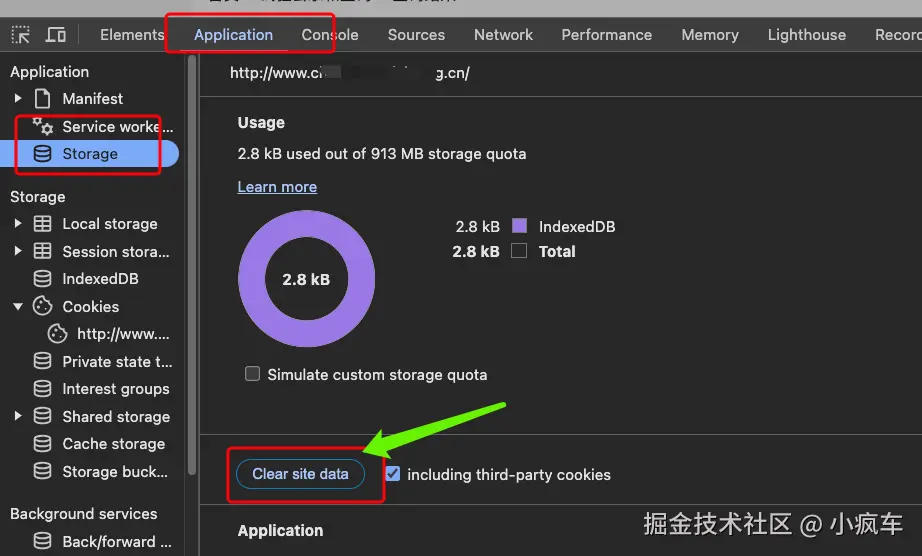
Task: Enable Simulate custom storage quota checkbox
Action: coord(253,374)
